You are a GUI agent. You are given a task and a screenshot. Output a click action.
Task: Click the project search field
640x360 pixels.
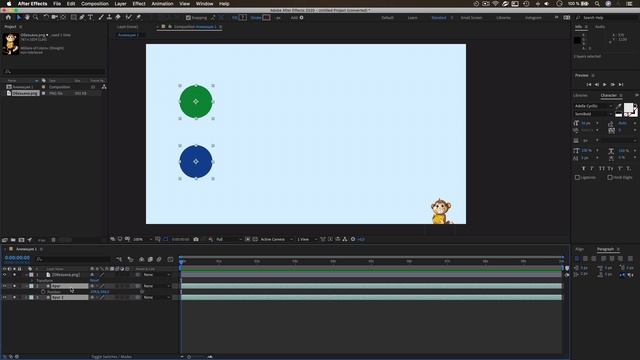54,71
